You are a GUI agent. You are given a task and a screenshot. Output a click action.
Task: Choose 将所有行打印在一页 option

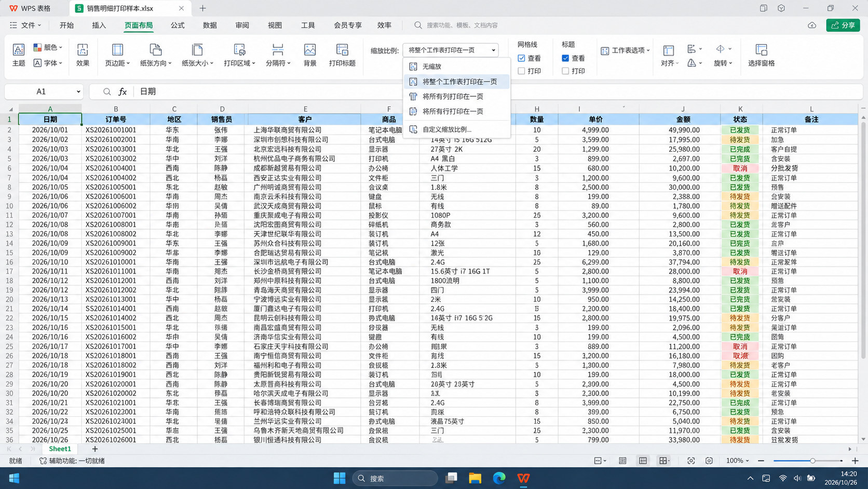click(457, 111)
